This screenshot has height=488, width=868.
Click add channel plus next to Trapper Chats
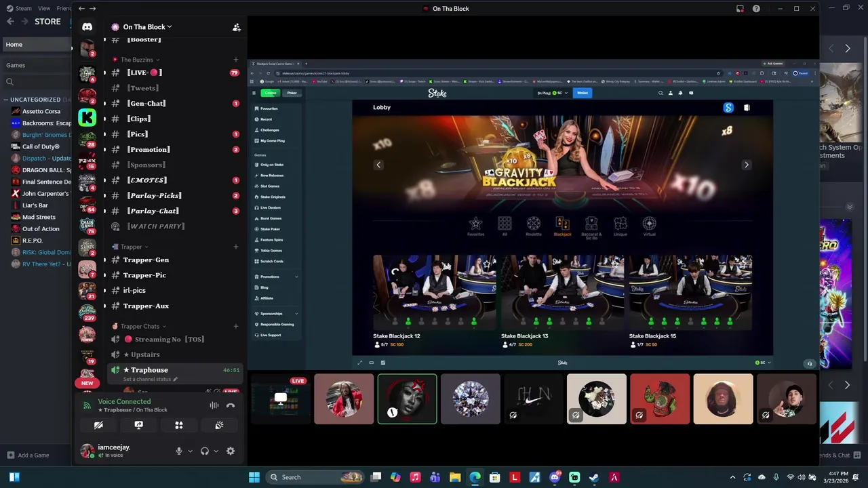(x=235, y=326)
